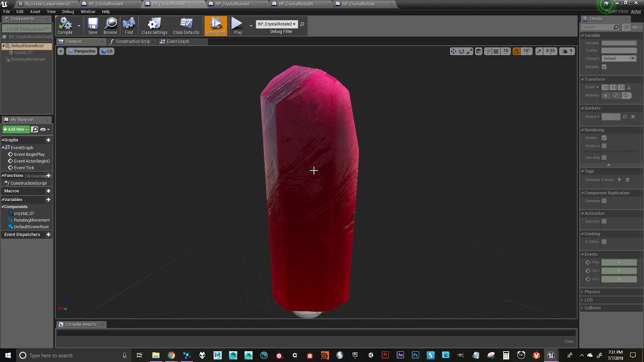Open the Perspective view dropdown

tap(81, 51)
